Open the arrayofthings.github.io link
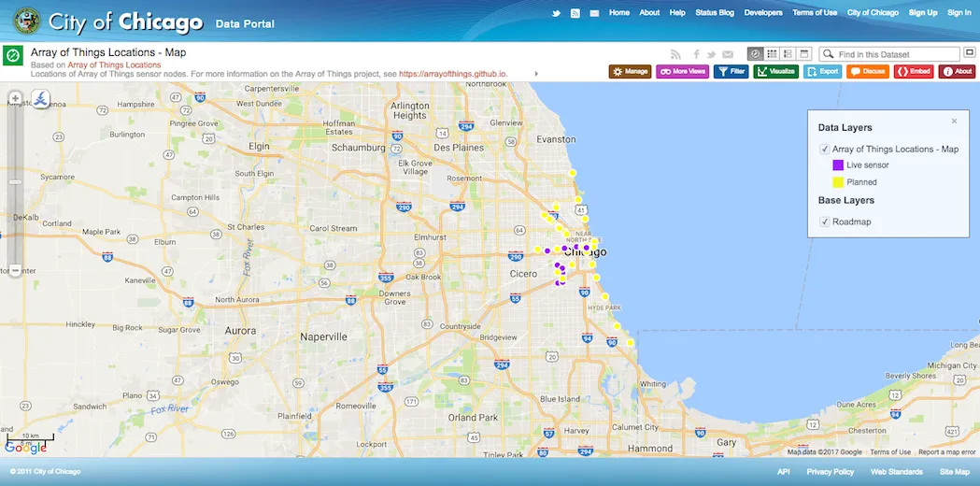980x486 pixels. click(453, 73)
